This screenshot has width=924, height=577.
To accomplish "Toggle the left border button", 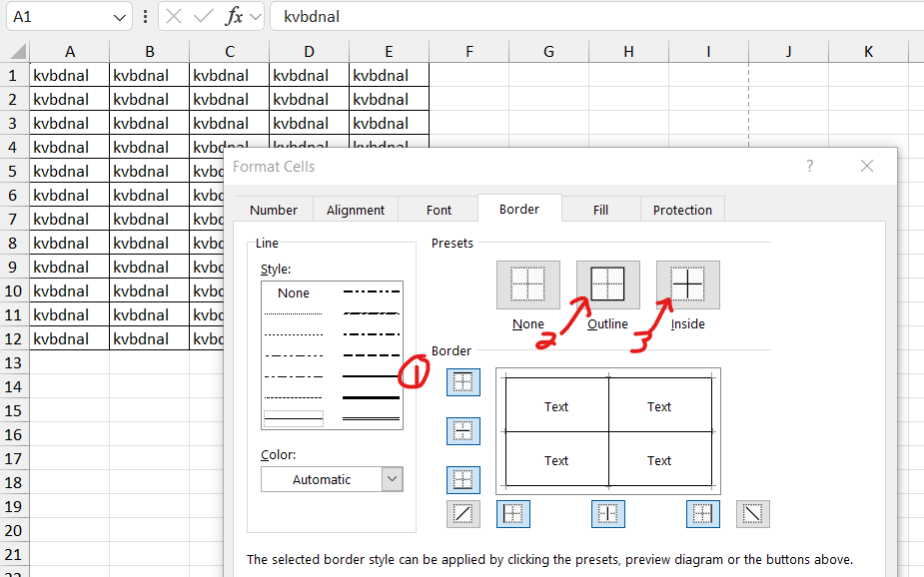I will (513, 514).
